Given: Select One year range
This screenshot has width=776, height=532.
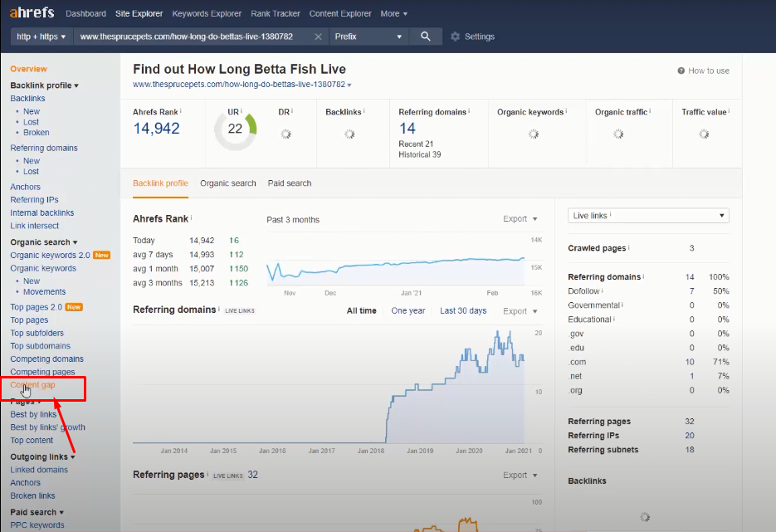Looking at the screenshot, I should point(408,310).
